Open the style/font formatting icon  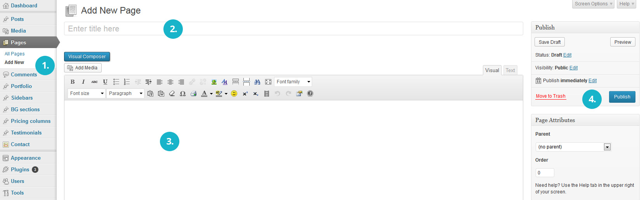[x=225, y=82]
